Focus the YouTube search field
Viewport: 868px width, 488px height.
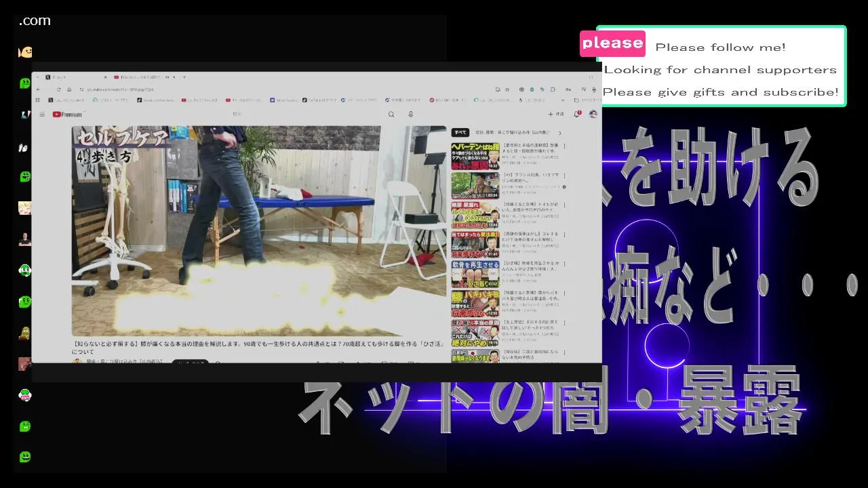pyautogui.click(x=305, y=115)
